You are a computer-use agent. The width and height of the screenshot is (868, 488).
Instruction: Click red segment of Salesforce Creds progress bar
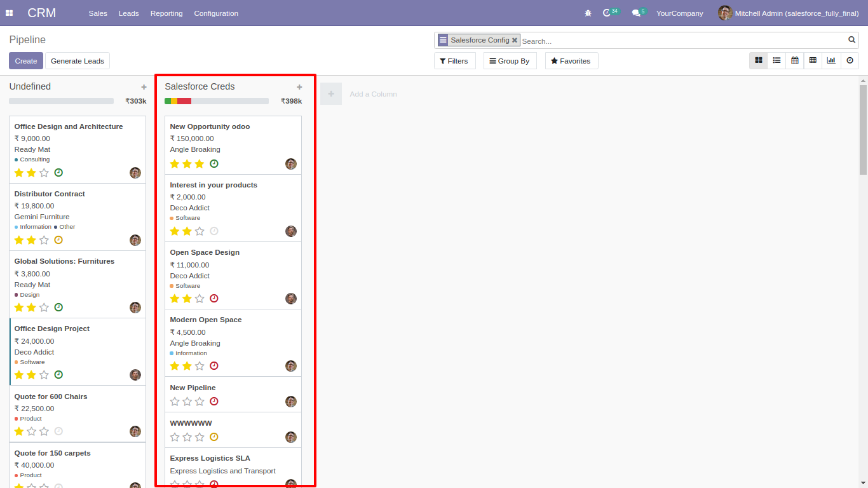click(x=184, y=101)
